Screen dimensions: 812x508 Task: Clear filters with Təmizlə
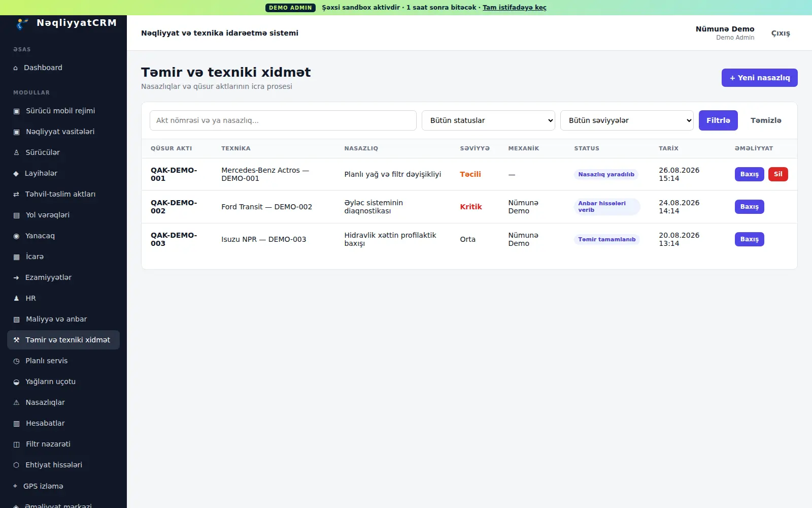[x=766, y=120]
